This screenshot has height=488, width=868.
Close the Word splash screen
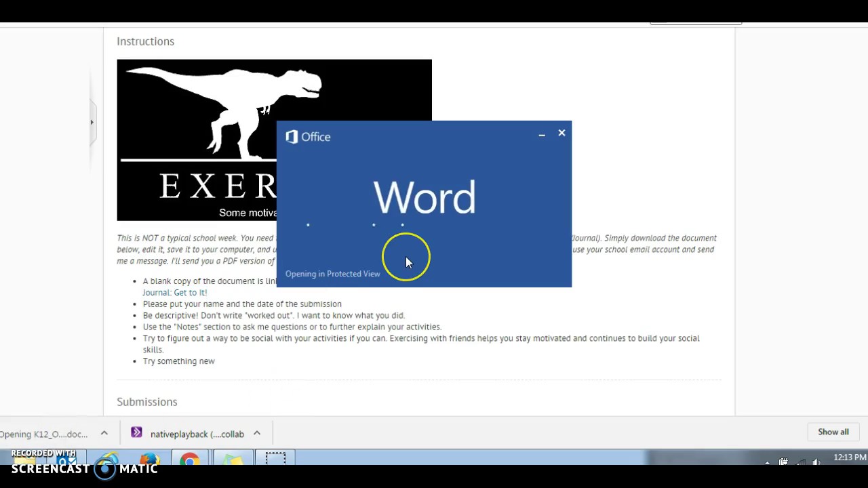[x=561, y=133]
